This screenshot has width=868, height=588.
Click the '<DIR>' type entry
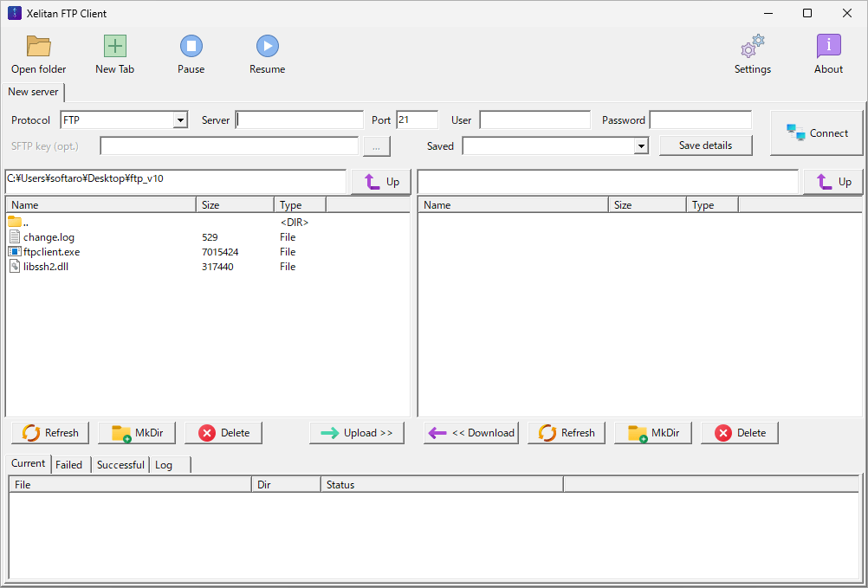tap(295, 223)
